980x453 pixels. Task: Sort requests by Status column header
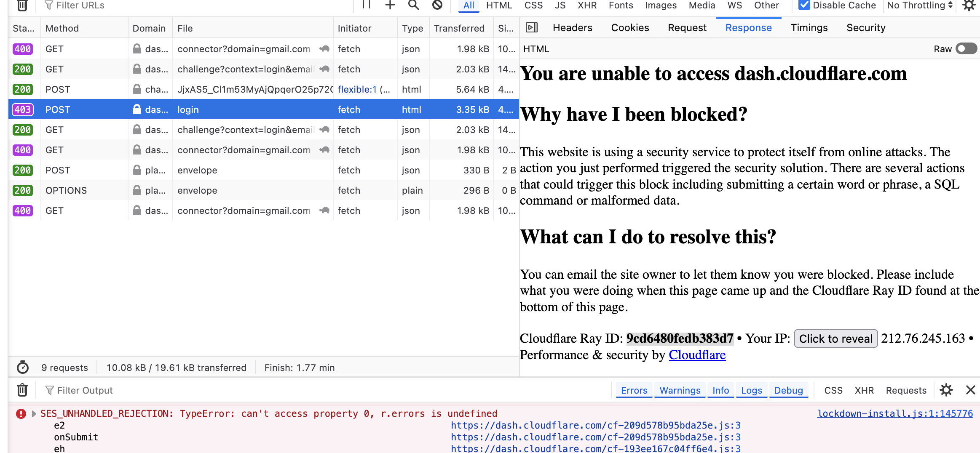pyautogui.click(x=24, y=28)
